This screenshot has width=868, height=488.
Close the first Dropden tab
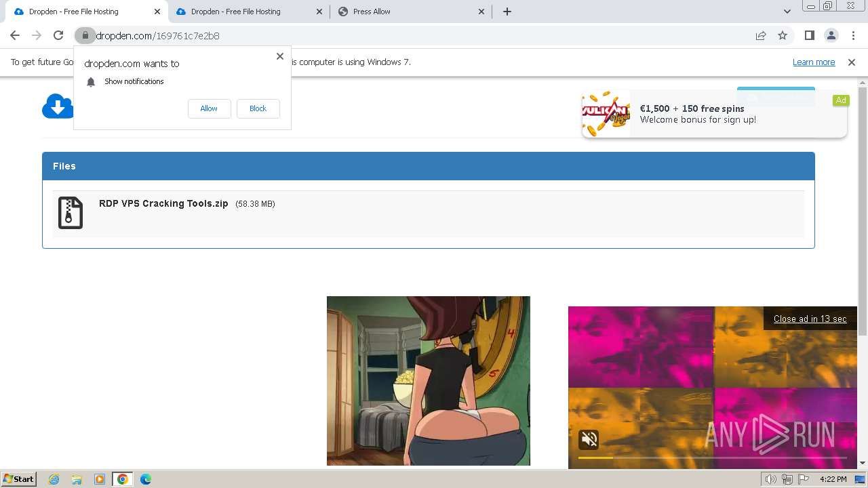(157, 12)
